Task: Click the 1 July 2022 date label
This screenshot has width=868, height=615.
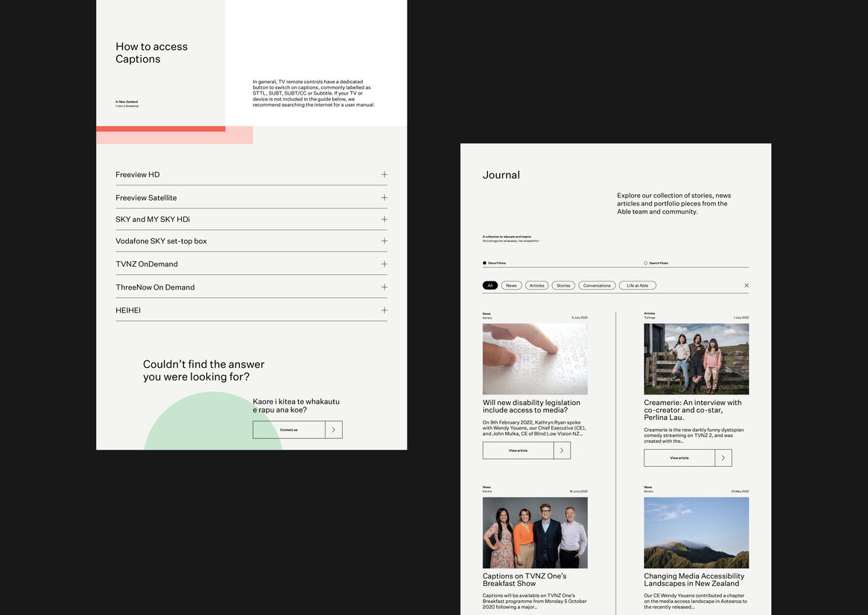Action: (741, 318)
